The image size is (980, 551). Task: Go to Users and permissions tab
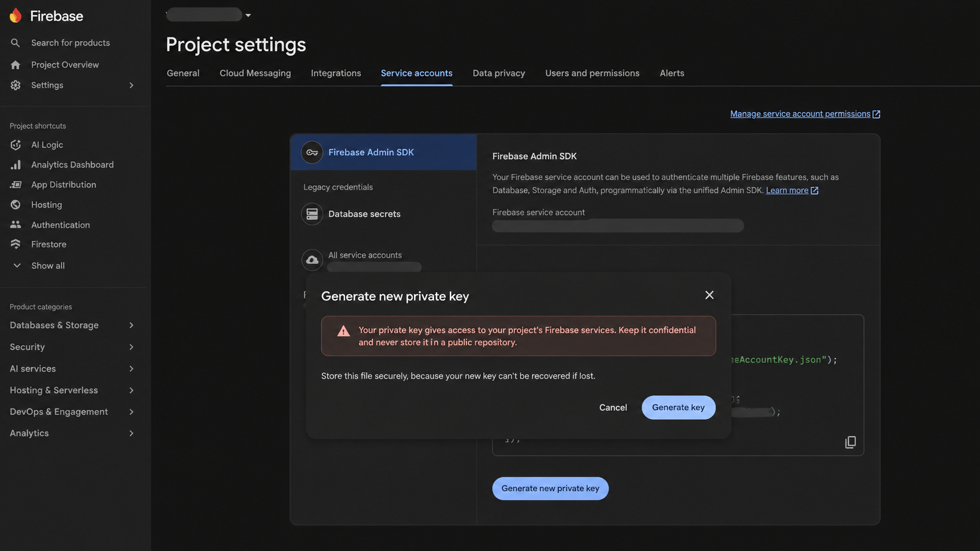tap(592, 73)
